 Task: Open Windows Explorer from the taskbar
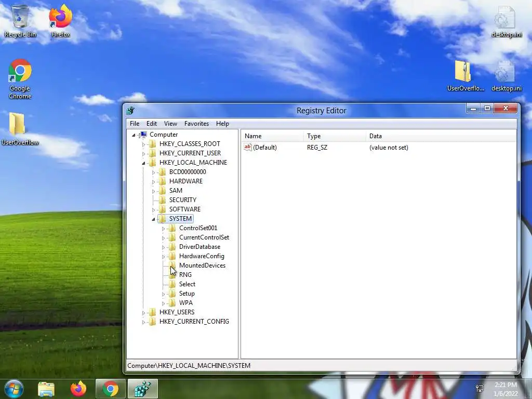coord(46,389)
